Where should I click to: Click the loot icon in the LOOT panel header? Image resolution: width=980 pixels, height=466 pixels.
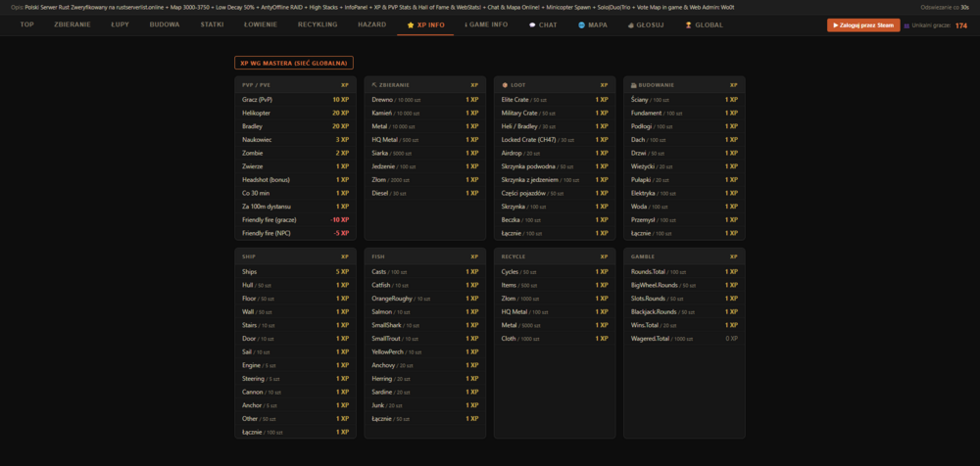(505, 85)
